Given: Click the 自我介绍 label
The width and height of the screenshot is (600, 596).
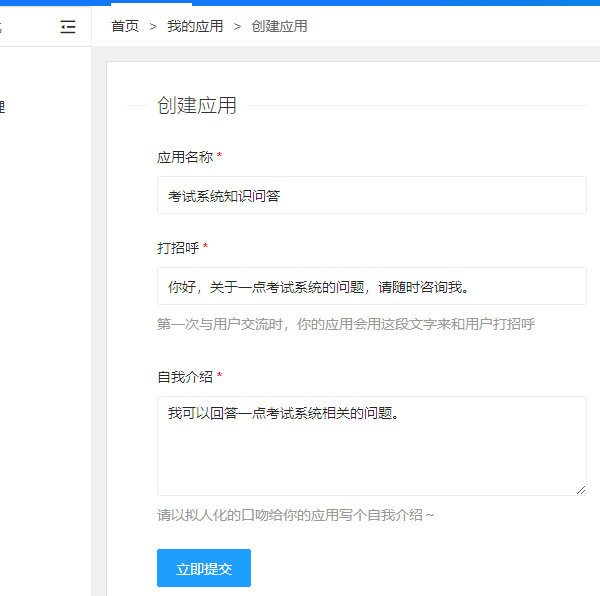Looking at the screenshot, I should click(x=185, y=377).
